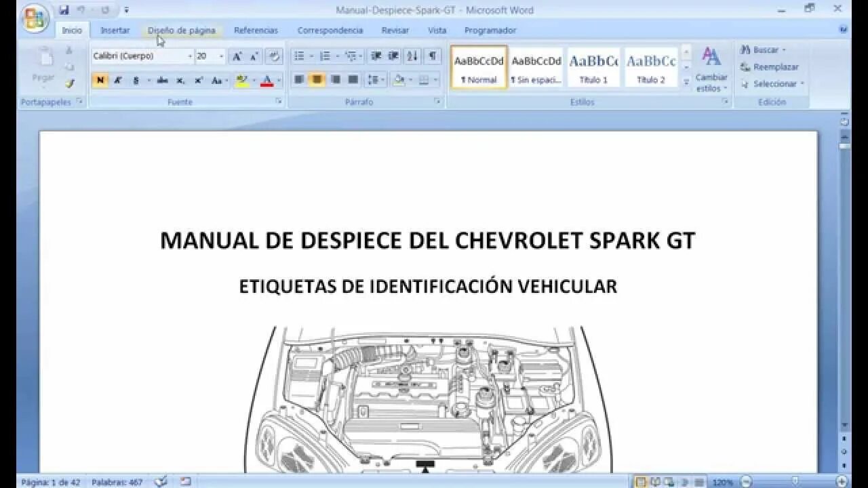
Task: Align paragraph to the left
Action: pyautogui.click(x=299, y=80)
